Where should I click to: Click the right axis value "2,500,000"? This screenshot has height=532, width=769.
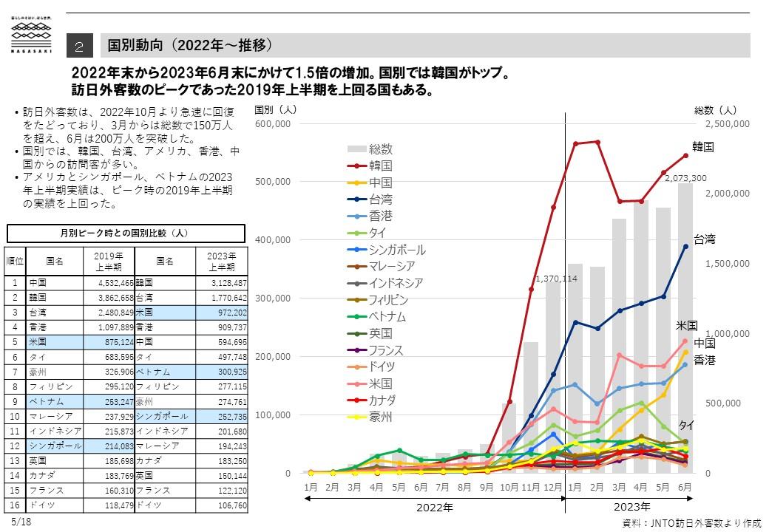pos(728,124)
